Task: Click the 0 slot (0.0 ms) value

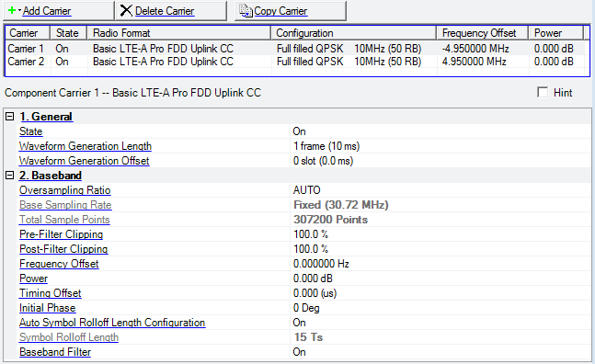Action: (323, 161)
